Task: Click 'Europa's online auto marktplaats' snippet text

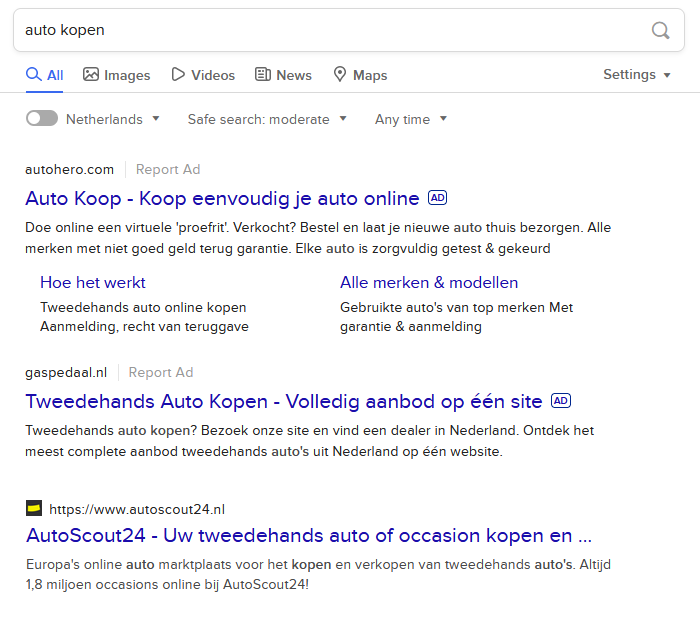Action: coord(318,574)
